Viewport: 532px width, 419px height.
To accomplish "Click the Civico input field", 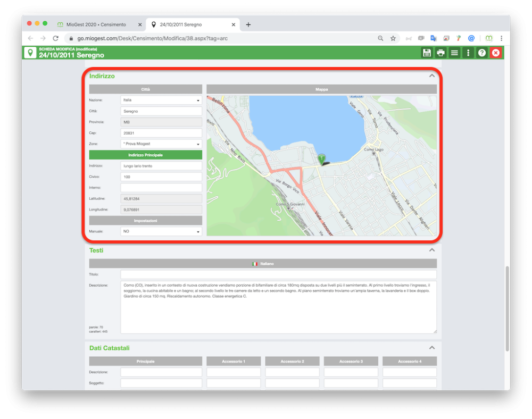I will coord(161,177).
